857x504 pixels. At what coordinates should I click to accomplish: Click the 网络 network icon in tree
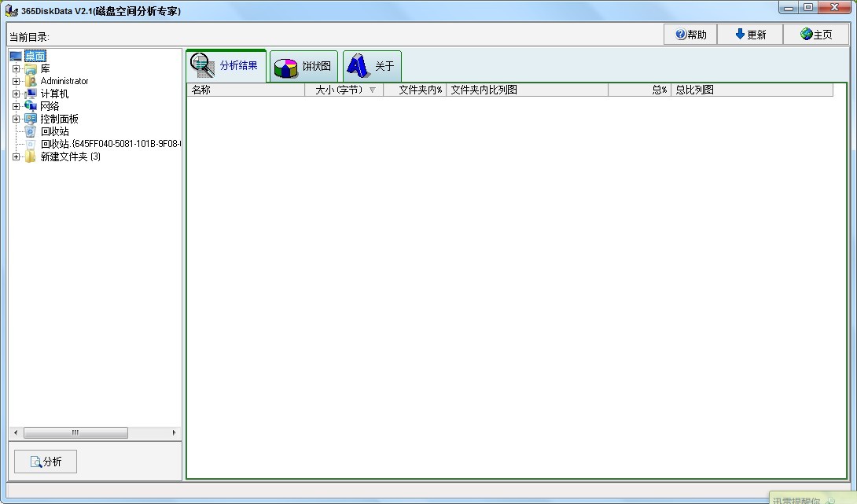click(x=31, y=106)
